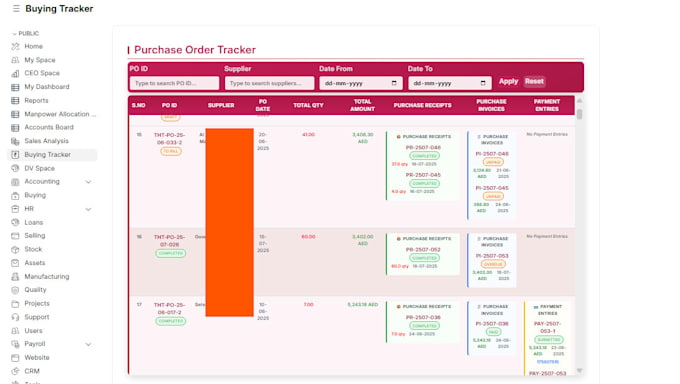Open purchase invoice PI-2507-045
Viewport: 680px width, 384px height.
click(492, 188)
